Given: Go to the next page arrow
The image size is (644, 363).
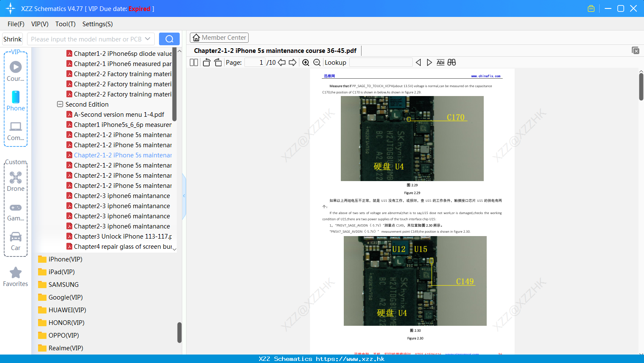Looking at the screenshot, I should pyautogui.click(x=293, y=63).
